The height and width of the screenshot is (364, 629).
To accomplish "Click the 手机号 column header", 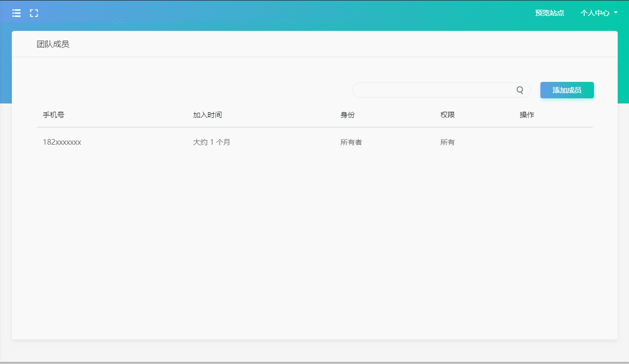I will [x=54, y=115].
